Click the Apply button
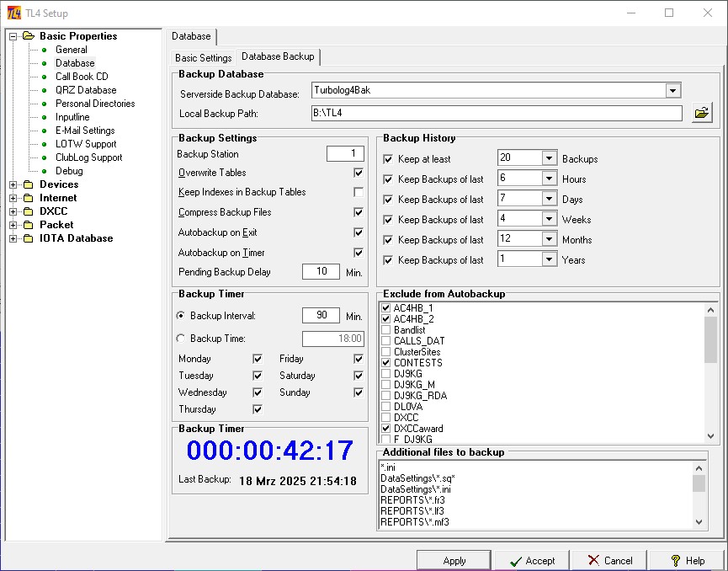 pyautogui.click(x=454, y=561)
